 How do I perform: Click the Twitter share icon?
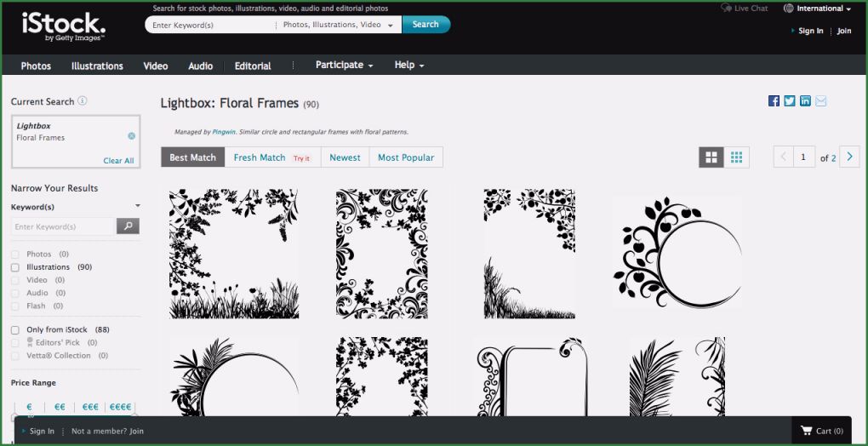point(790,101)
